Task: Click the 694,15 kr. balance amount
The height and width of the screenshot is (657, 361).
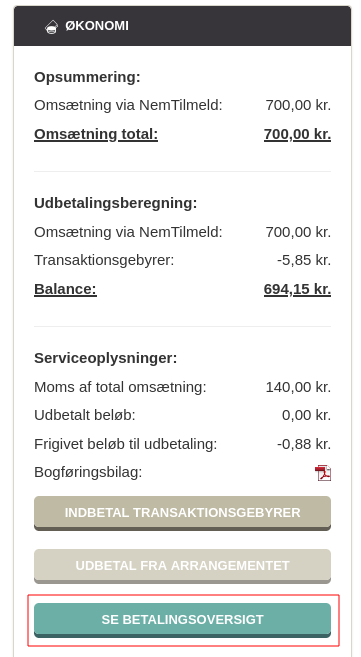Action: pyautogui.click(x=297, y=289)
